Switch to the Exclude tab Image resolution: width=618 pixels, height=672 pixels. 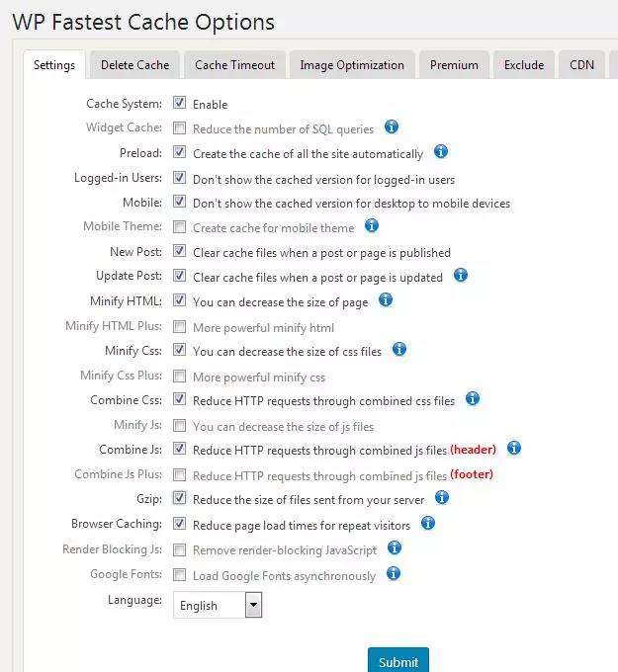[524, 65]
